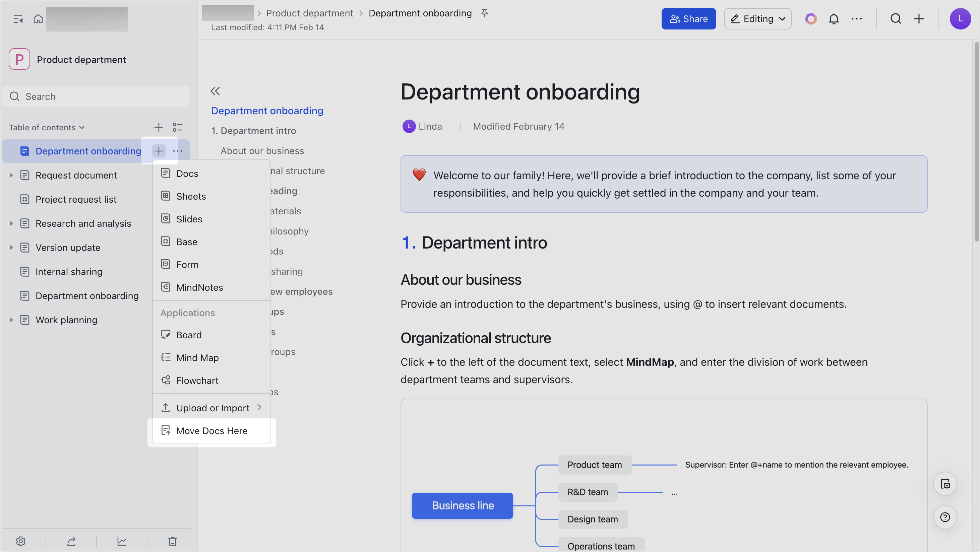Open the header more options ellipsis
The height and width of the screenshot is (552, 980).
point(856,19)
